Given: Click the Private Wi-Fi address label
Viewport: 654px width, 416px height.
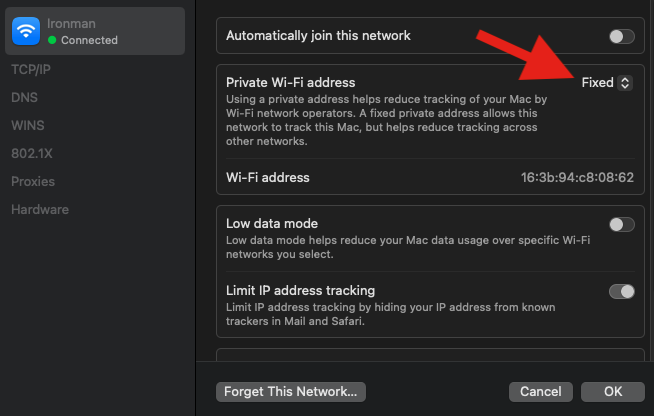Looking at the screenshot, I should pos(291,82).
